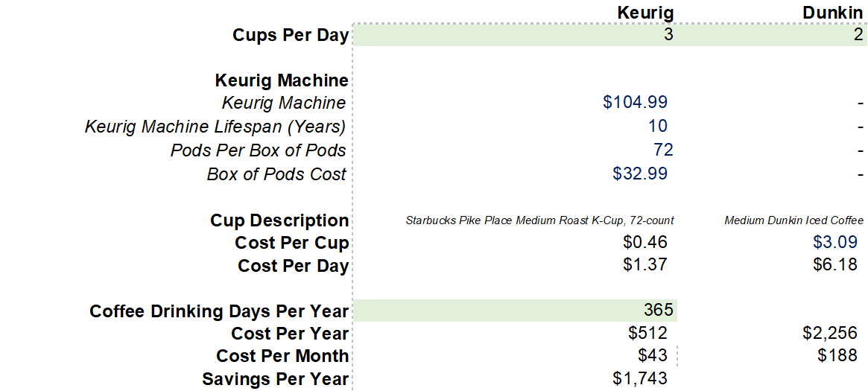Click the Keurig Cost Per Cup $0.46
Screen dimensions: 868x391
tap(645, 242)
